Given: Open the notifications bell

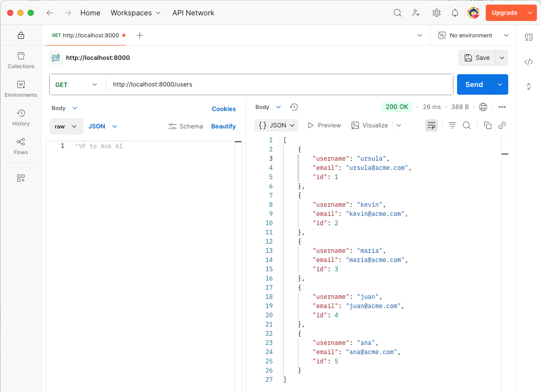Looking at the screenshot, I should pyautogui.click(x=455, y=13).
